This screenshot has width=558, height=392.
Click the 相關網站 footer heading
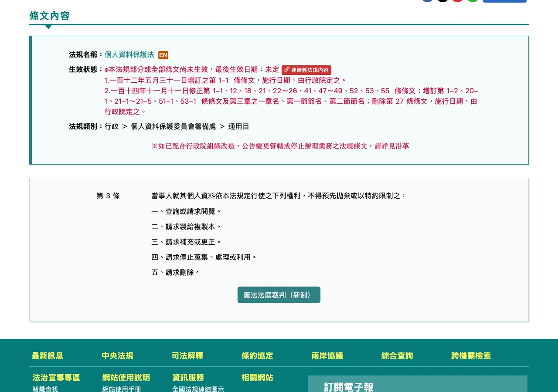(x=257, y=378)
